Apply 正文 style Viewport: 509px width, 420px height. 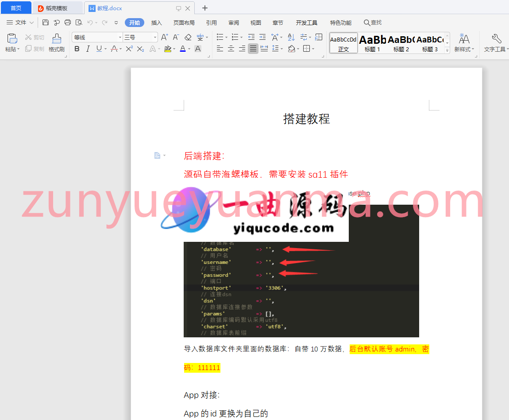tap(343, 43)
